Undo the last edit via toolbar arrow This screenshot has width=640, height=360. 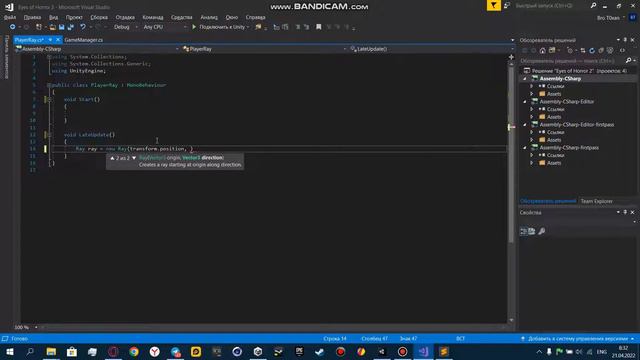click(x=83, y=27)
